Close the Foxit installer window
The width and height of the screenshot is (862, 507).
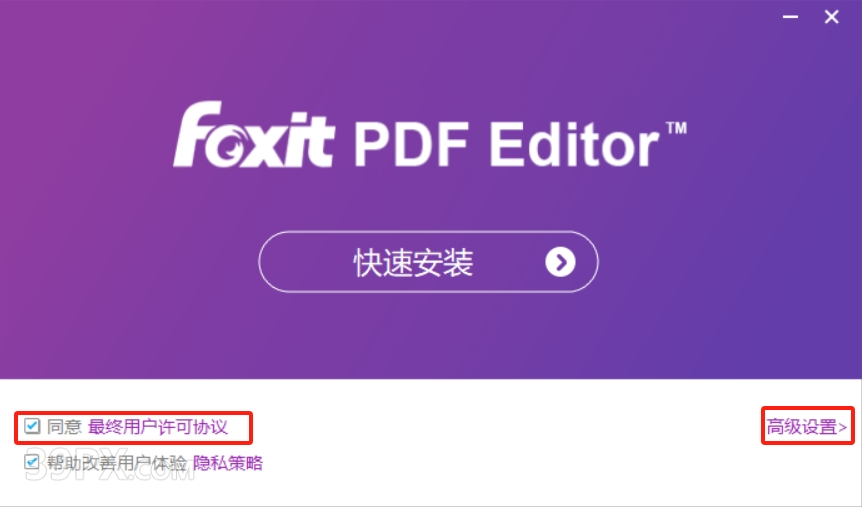832,17
